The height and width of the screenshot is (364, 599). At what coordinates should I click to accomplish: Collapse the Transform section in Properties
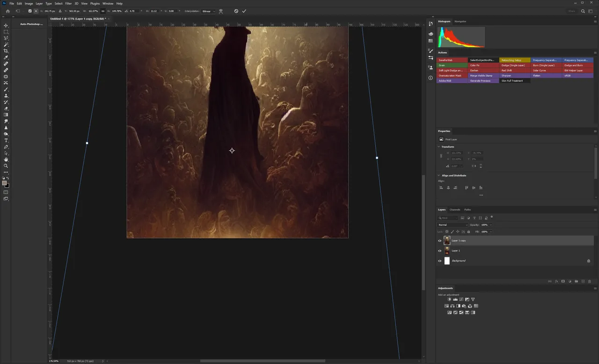[x=439, y=147]
